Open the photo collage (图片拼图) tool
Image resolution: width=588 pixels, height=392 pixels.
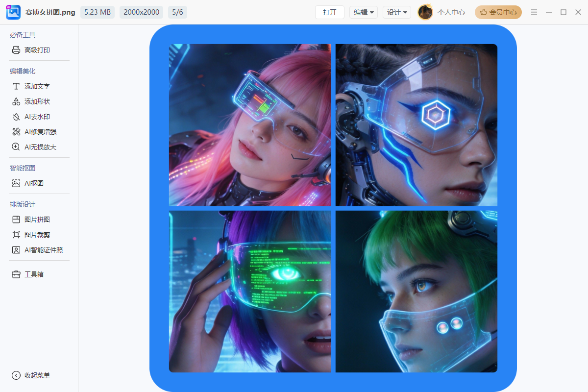[x=37, y=220]
